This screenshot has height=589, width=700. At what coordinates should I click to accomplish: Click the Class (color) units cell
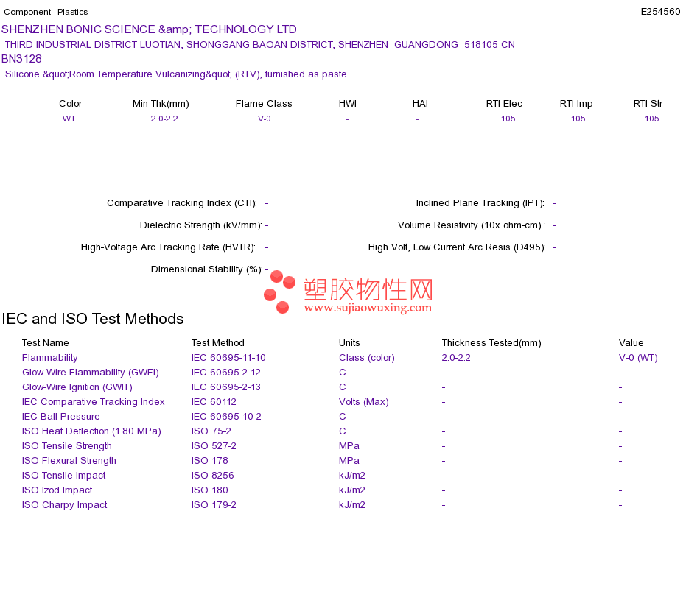click(367, 357)
